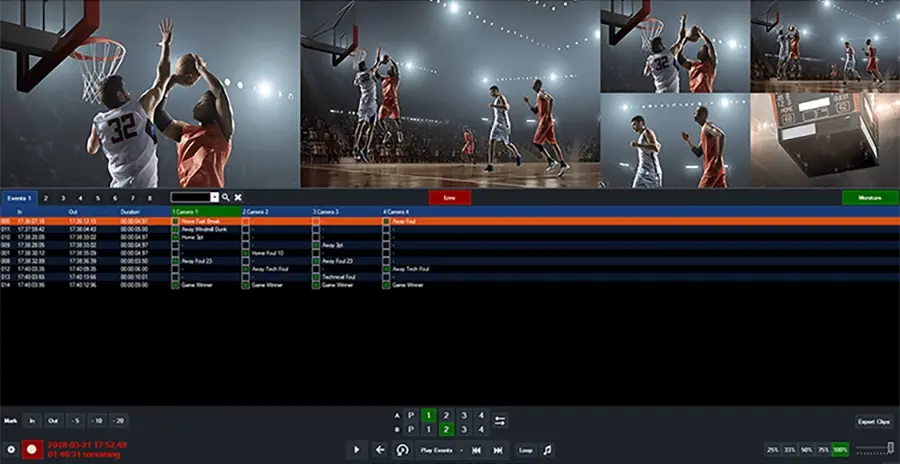
Task: Click the red Live button
Action: click(x=450, y=198)
